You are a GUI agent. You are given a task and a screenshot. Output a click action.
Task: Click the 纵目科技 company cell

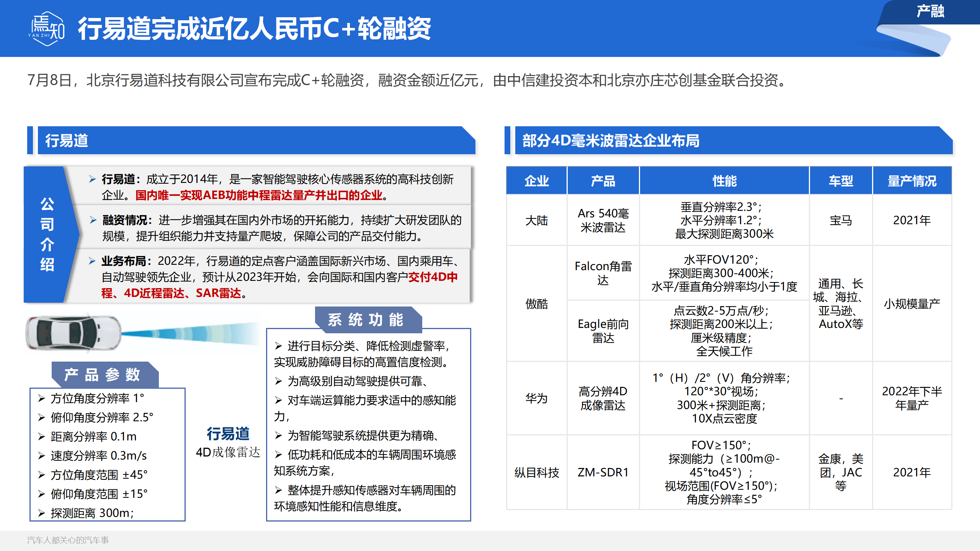(537, 472)
